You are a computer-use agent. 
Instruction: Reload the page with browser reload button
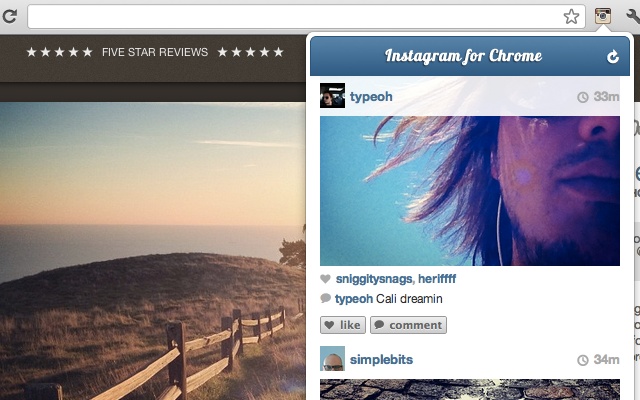9,16
